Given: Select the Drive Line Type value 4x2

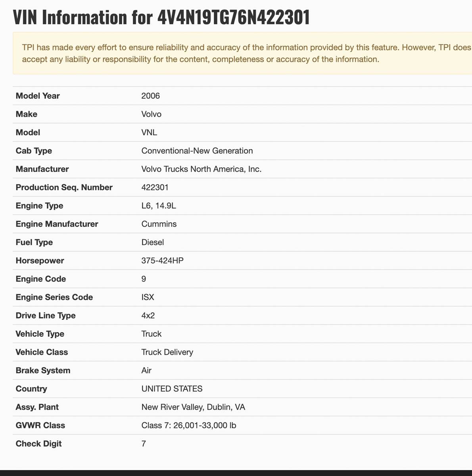Looking at the screenshot, I should pos(148,315).
